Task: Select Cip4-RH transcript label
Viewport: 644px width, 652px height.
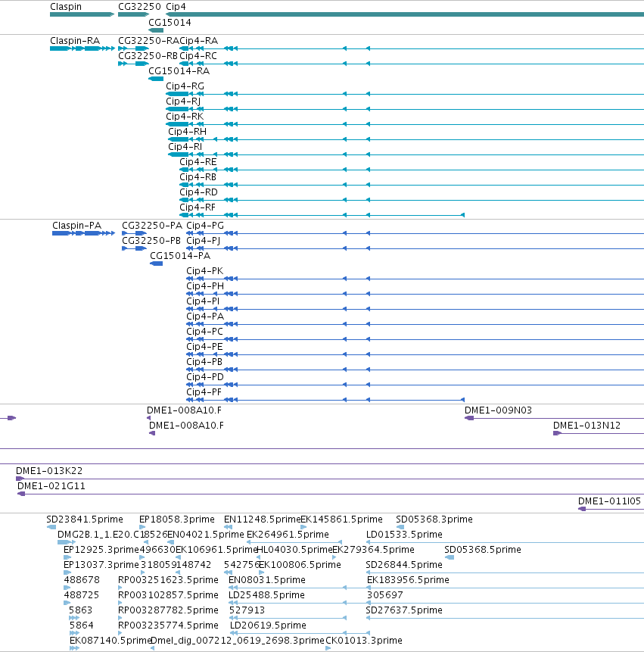Action: click(x=188, y=132)
